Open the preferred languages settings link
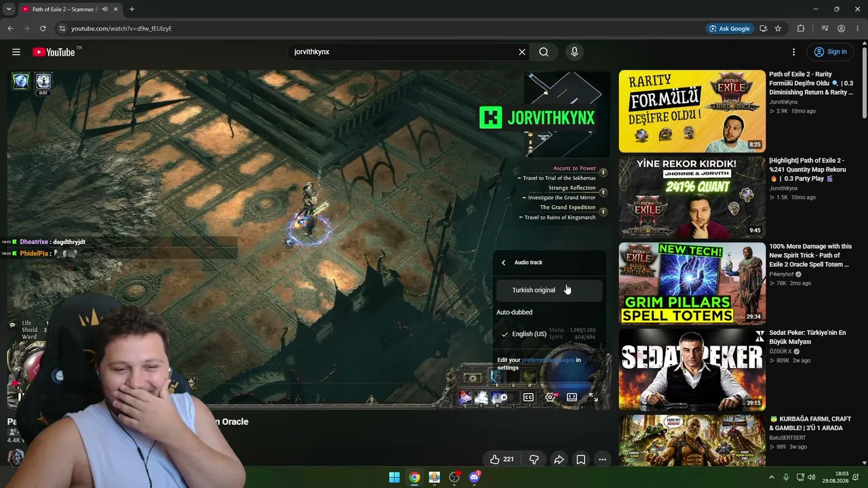Screen dimensions: 868x488 [x=549, y=360]
